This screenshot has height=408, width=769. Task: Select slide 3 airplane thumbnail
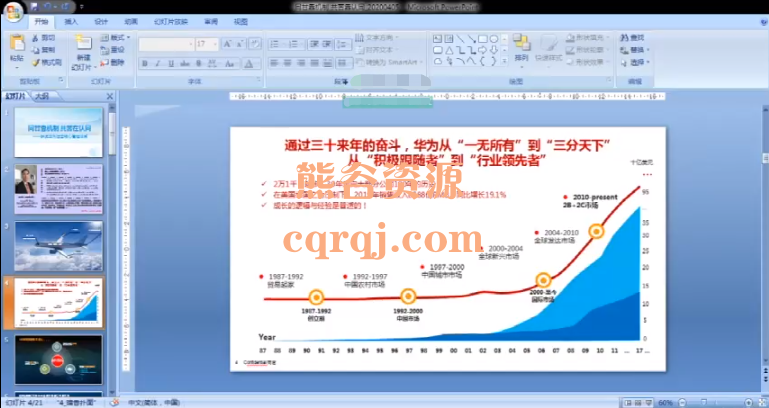[59, 246]
